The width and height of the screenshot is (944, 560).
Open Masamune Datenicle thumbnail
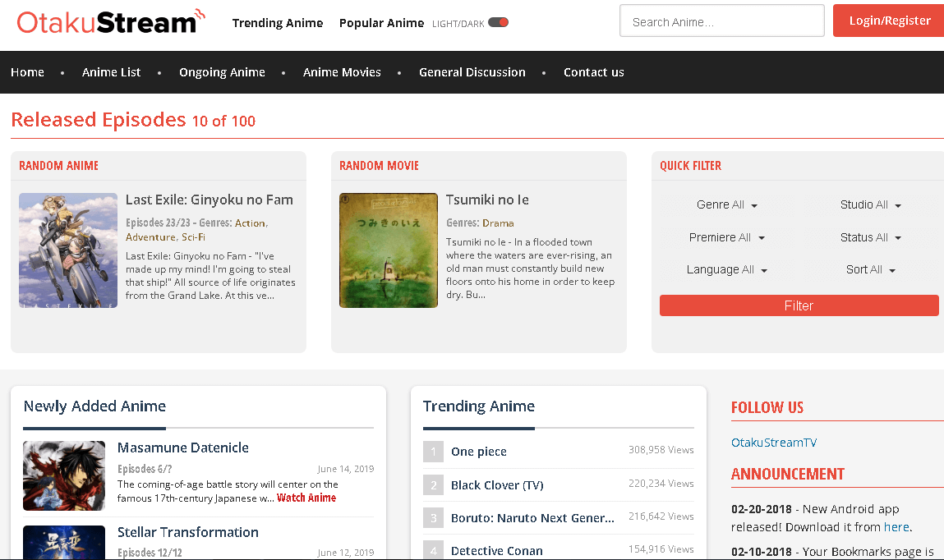pos(64,475)
